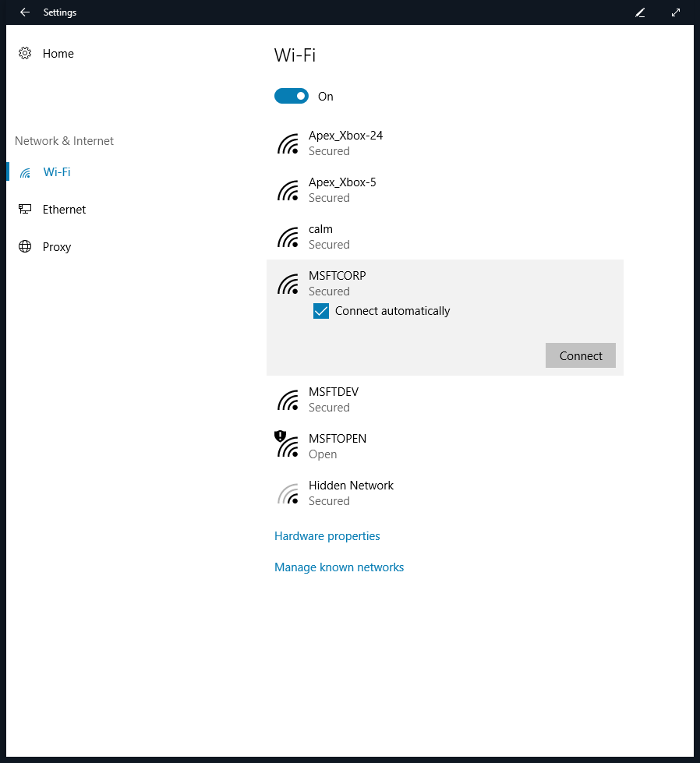Open Manage known networks link
Image resolution: width=700 pixels, height=763 pixels.
[x=339, y=567]
